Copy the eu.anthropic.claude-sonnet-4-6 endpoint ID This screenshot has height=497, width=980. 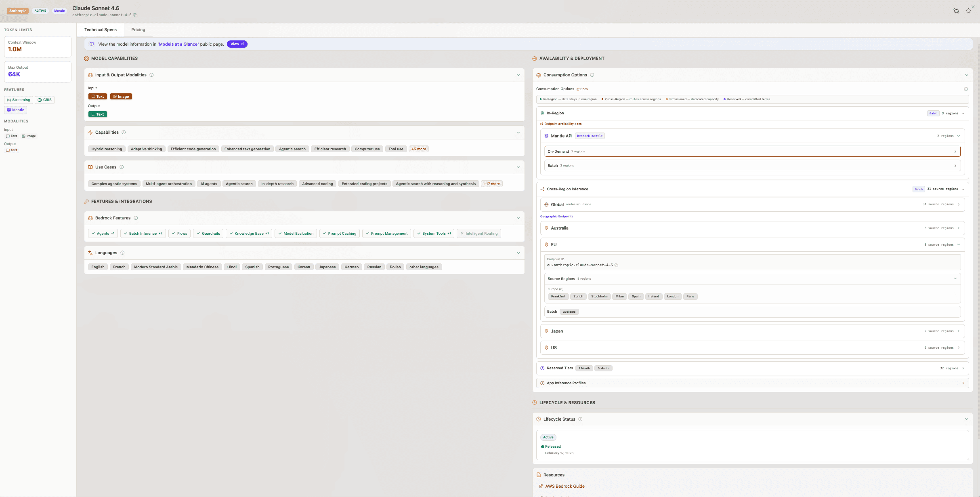(x=617, y=265)
